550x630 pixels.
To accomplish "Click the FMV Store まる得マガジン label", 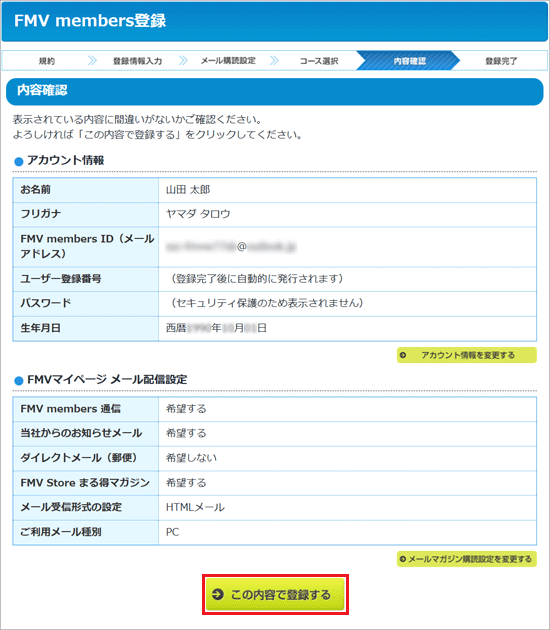I will tap(85, 483).
